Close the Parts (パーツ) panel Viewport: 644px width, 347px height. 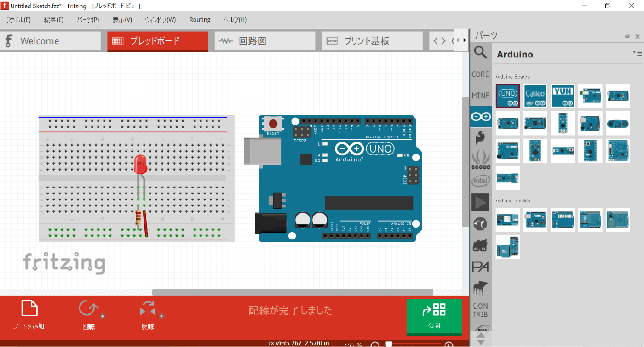click(638, 36)
